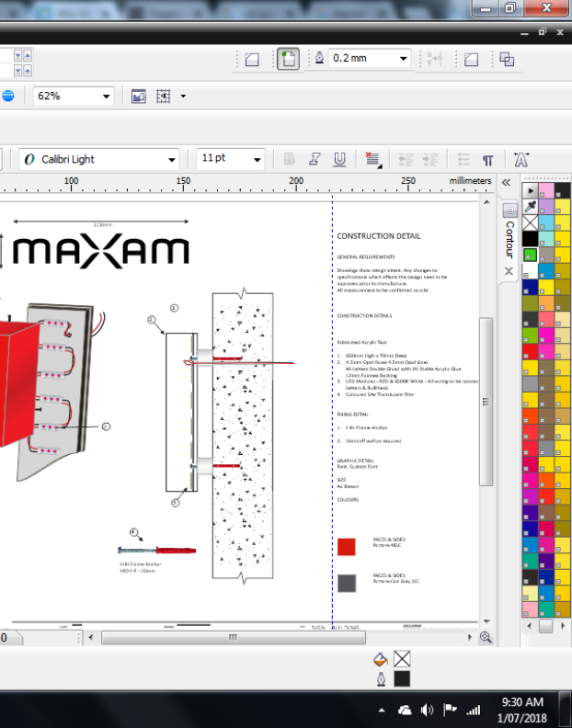Click the zoom navigator magnifier icon
Screen dimensions: 572x728
pos(486,637)
